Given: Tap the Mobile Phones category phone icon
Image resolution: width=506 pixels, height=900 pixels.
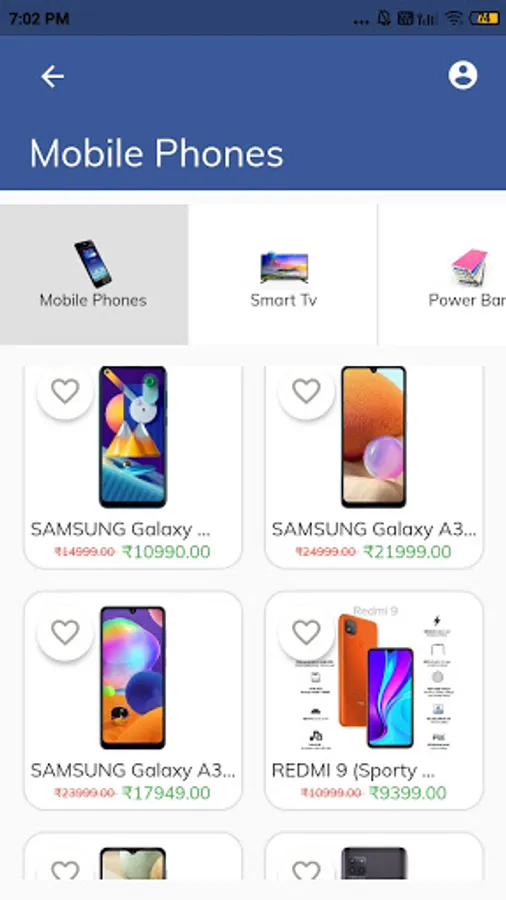Looking at the screenshot, I should (x=93, y=263).
